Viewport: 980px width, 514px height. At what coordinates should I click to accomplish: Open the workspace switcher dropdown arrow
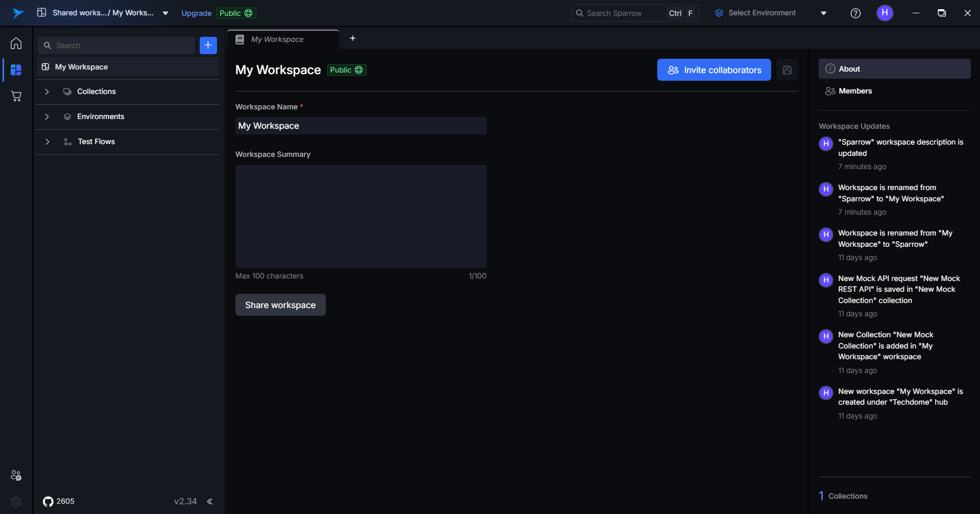tap(165, 13)
